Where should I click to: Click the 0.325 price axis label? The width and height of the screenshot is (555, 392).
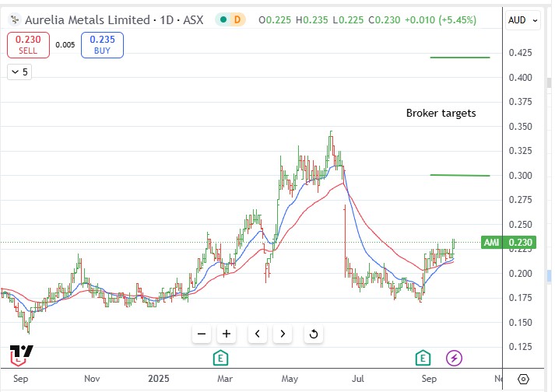coord(520,151)
